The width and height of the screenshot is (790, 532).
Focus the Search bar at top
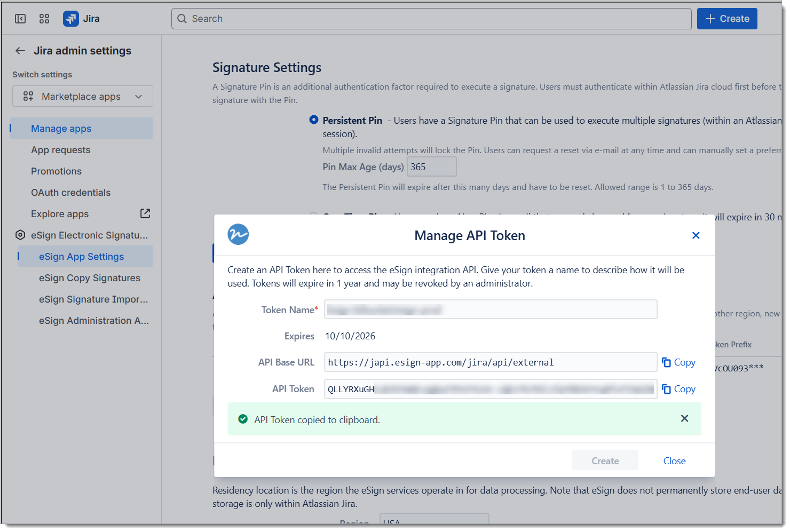coord(431,19)
